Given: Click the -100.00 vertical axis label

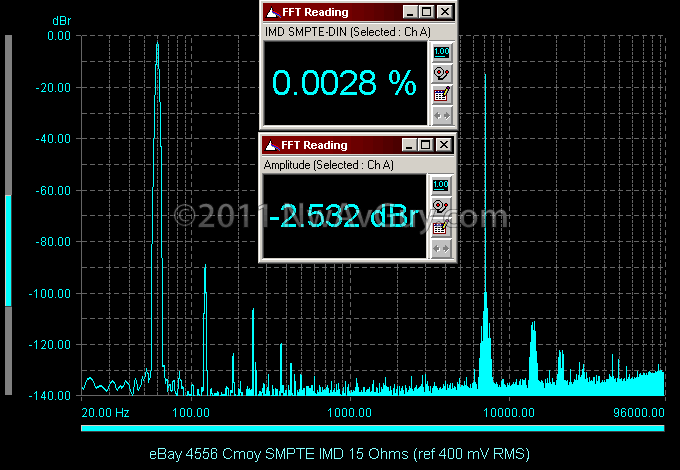Looking at the screenshot, I should 49,294.
